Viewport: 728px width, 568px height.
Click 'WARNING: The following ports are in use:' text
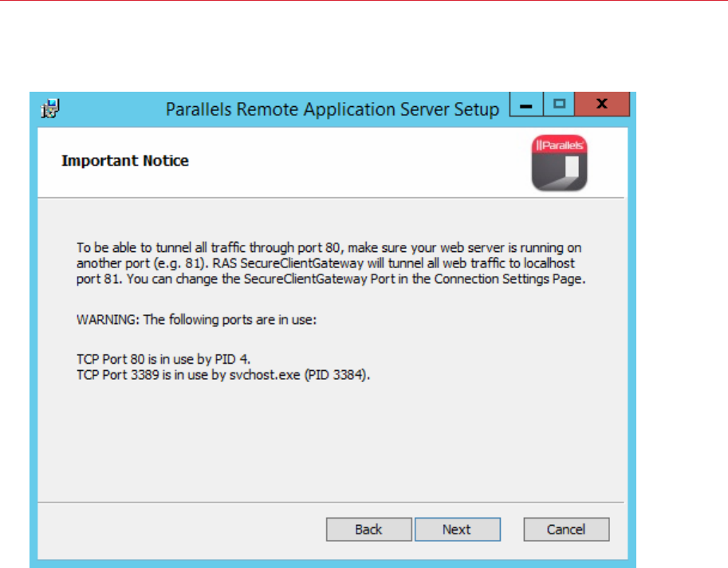tap(196, 320)
